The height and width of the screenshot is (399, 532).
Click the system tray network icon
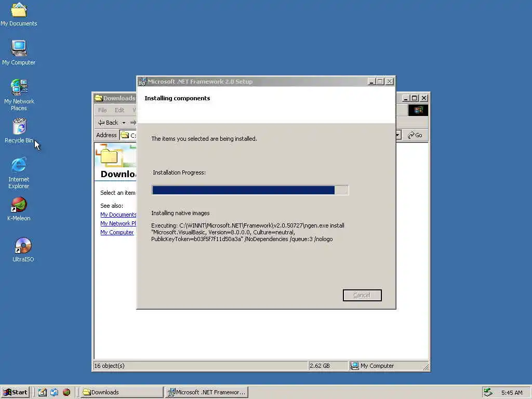(x=488, y=392)
